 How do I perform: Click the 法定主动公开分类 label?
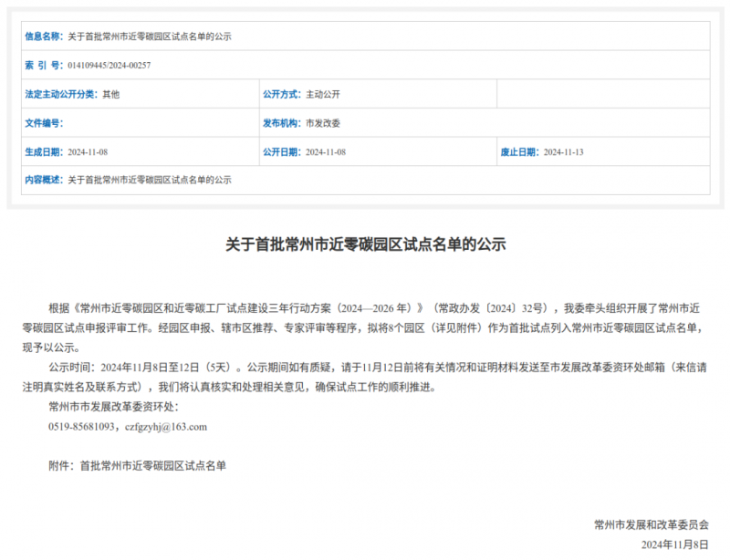coord(61,94)
